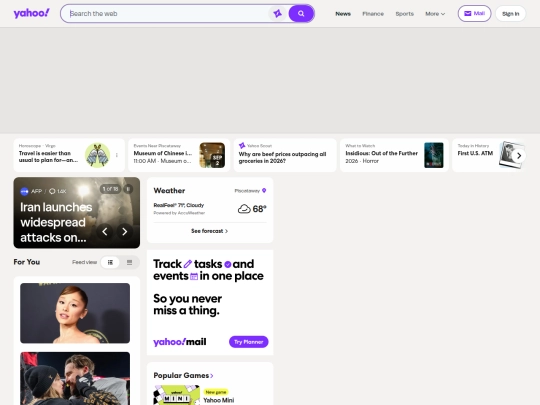Click the For You heading
540x405 pixels.
point(27,262)
